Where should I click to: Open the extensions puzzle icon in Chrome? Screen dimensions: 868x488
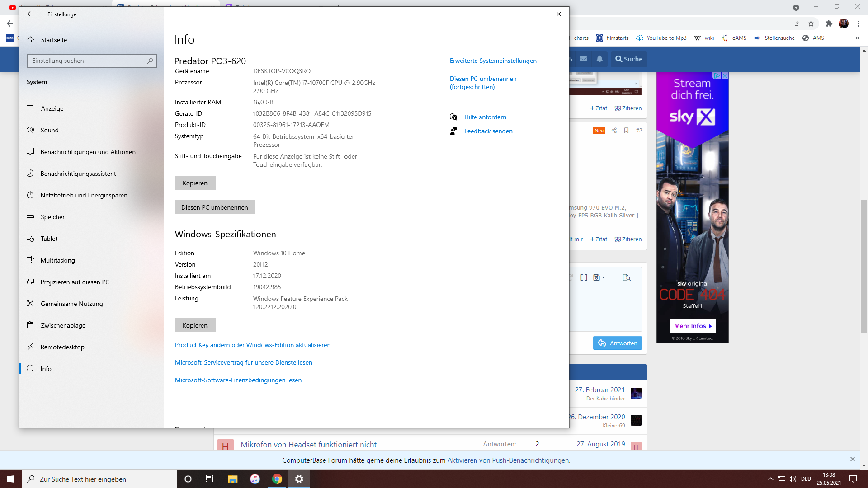829,23
